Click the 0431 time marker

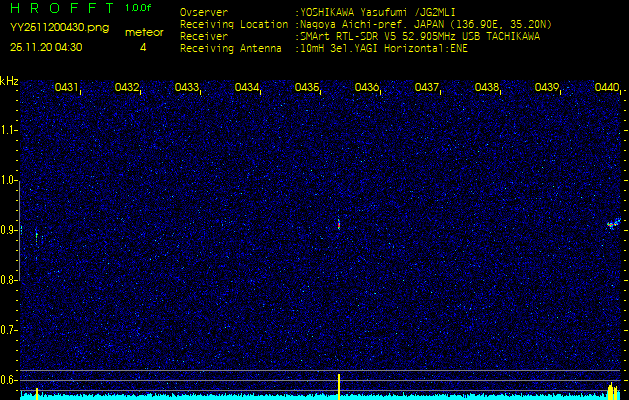click(67, 88)
